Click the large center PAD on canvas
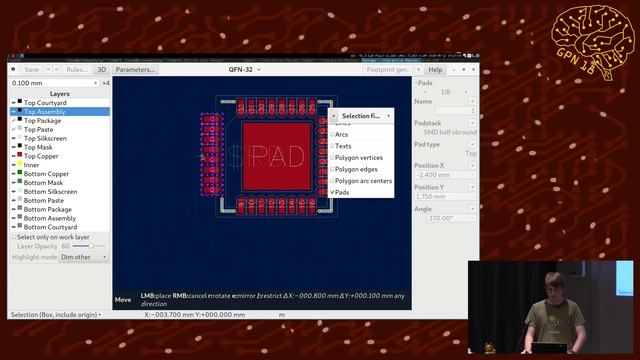Image resolution: width=640 pixels, height=360 pixels. point(277,156)
